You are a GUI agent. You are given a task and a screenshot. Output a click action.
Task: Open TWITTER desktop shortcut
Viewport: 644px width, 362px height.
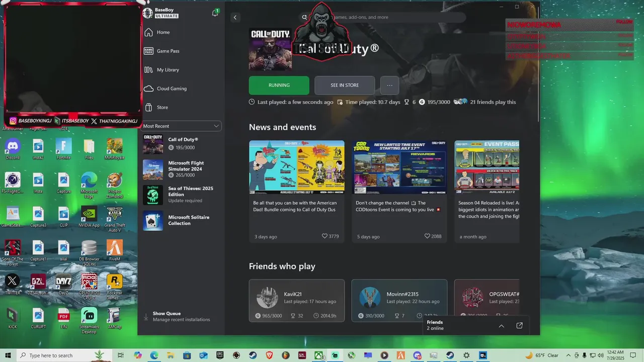coord(13,284)
